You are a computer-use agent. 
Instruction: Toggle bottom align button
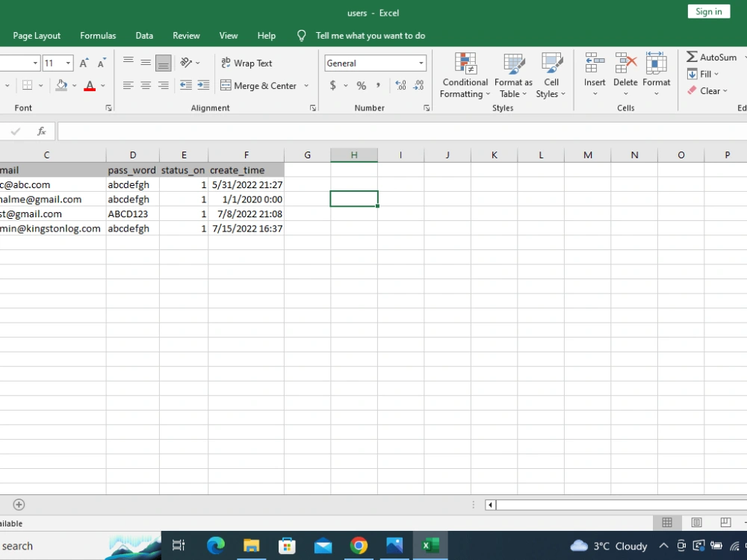(164, 63)
